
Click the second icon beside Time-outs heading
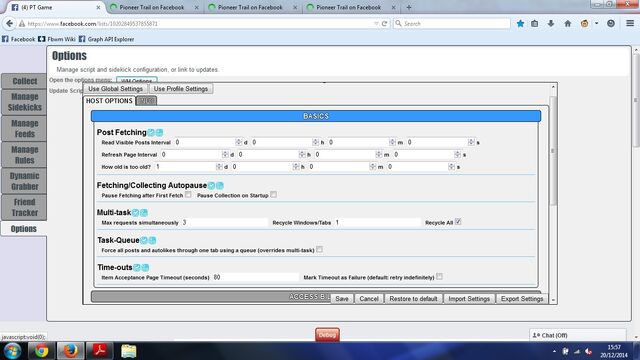[x=145, y=268]
